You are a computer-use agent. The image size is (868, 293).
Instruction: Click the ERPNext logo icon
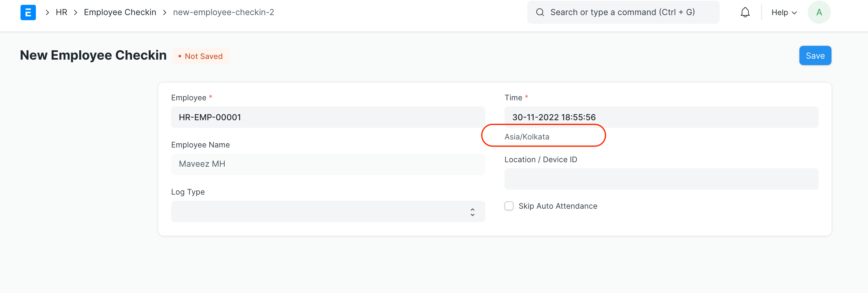click(28, 12)
